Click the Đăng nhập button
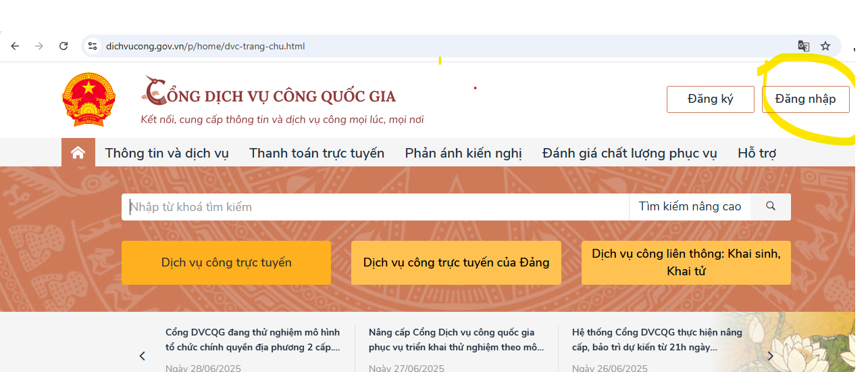Viewport: 868px width, 372px height. 805,99
